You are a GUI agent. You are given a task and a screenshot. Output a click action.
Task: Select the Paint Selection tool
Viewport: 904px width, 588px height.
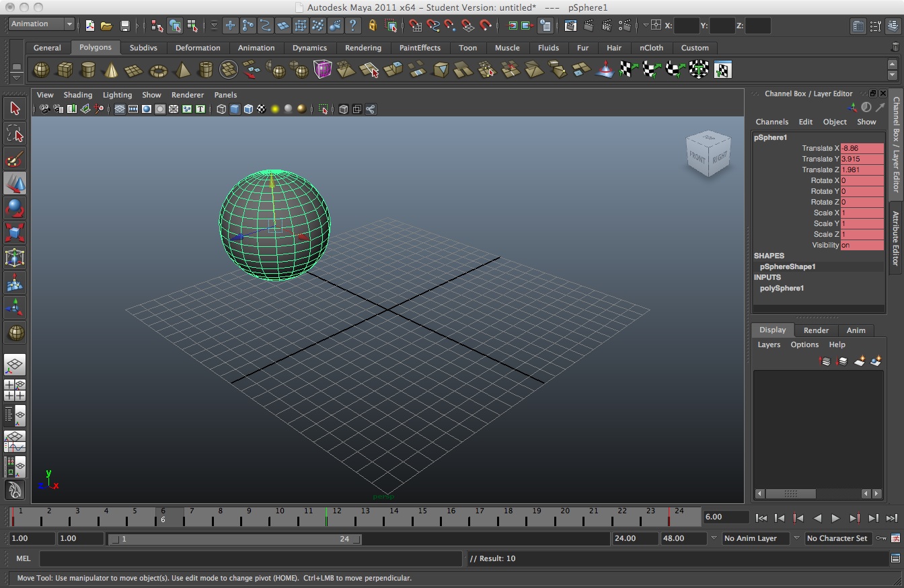pos(15,158)
